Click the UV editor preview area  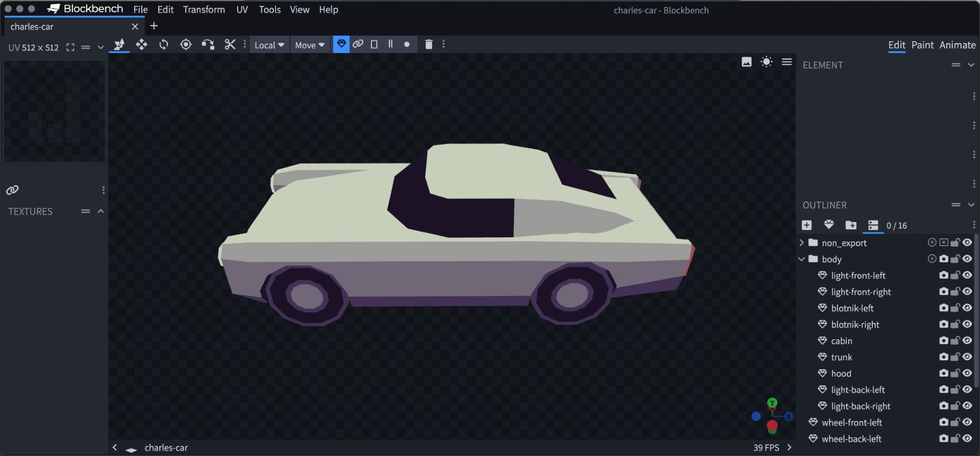pos(54,111)
